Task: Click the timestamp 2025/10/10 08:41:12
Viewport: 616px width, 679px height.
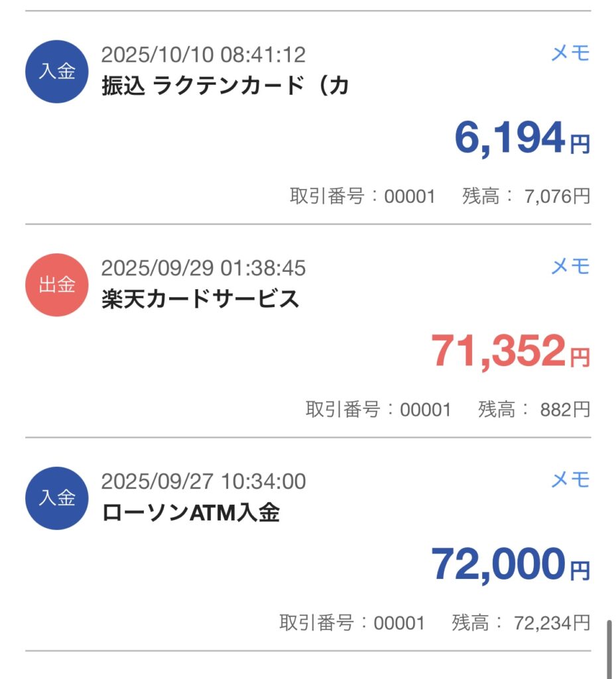Action: 204,54
